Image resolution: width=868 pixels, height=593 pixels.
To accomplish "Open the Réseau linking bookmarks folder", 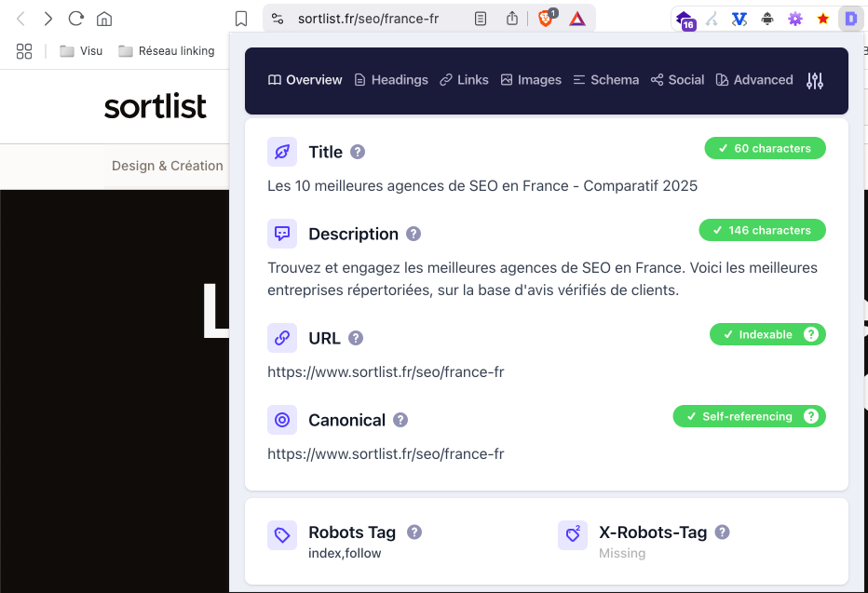I will click(167, 51).
